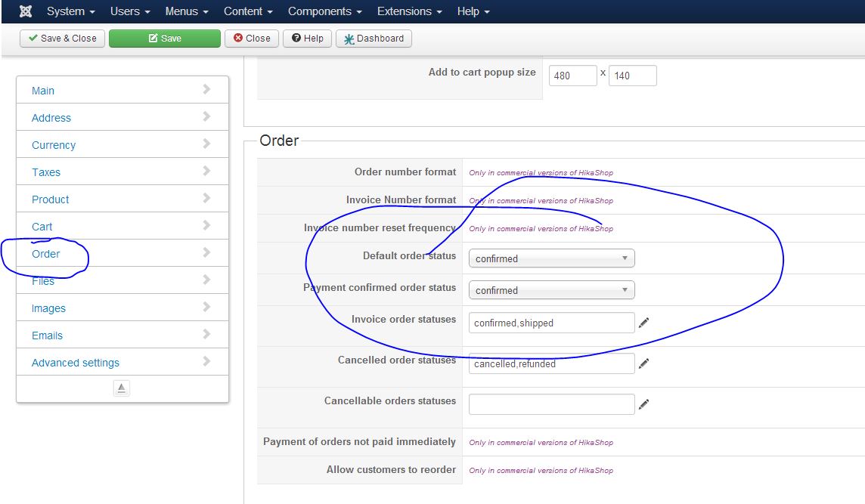Expand the Extensions dropdown menu
This screenshot has height=504, width=865.
coord(409,11)
